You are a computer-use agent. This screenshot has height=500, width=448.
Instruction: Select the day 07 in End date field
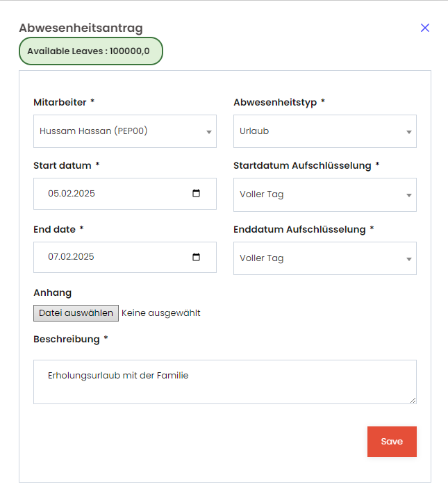53,257
